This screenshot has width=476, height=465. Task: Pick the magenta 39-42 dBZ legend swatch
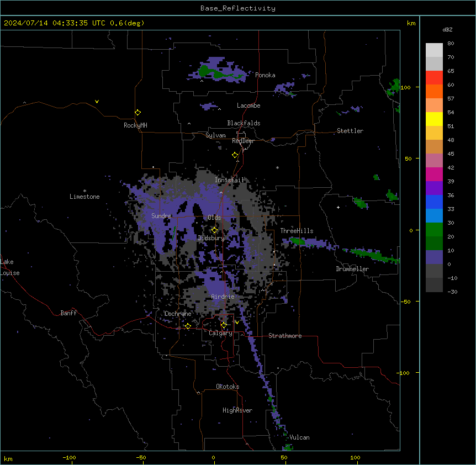[x=434, y=174]
